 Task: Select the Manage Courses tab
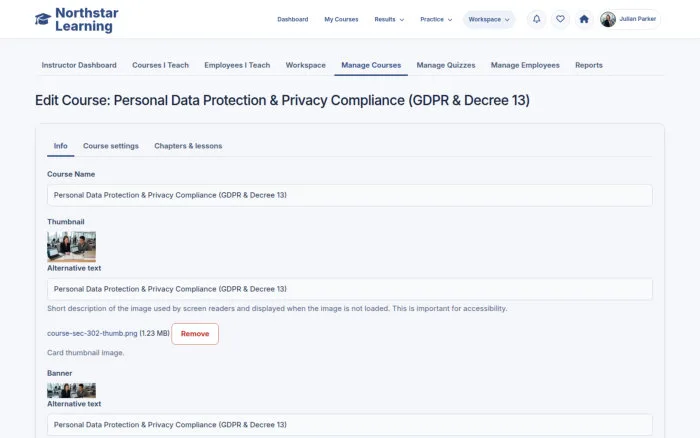coord(371,65)
